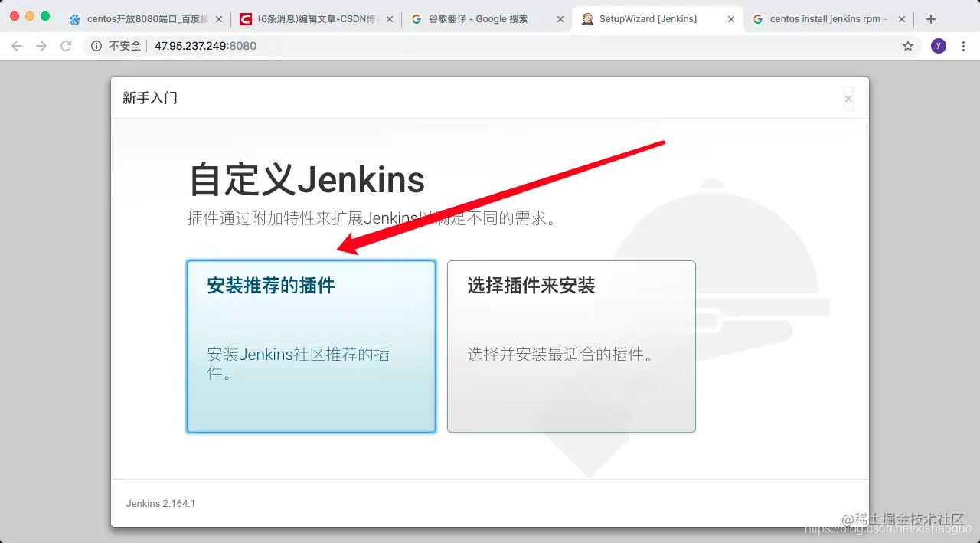Select the SetupWizard [Jenkins] tab
The image size is (980, 543).
point(656,19)
